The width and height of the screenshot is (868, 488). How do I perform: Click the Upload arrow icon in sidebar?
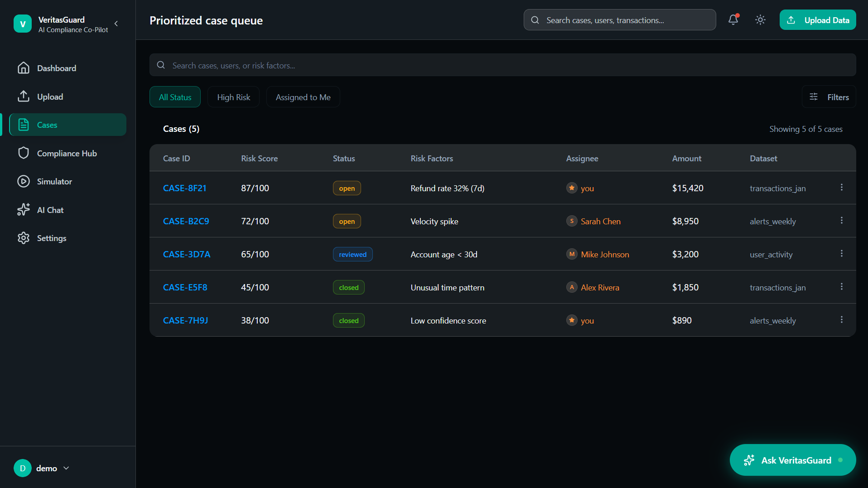pos(24,97)
